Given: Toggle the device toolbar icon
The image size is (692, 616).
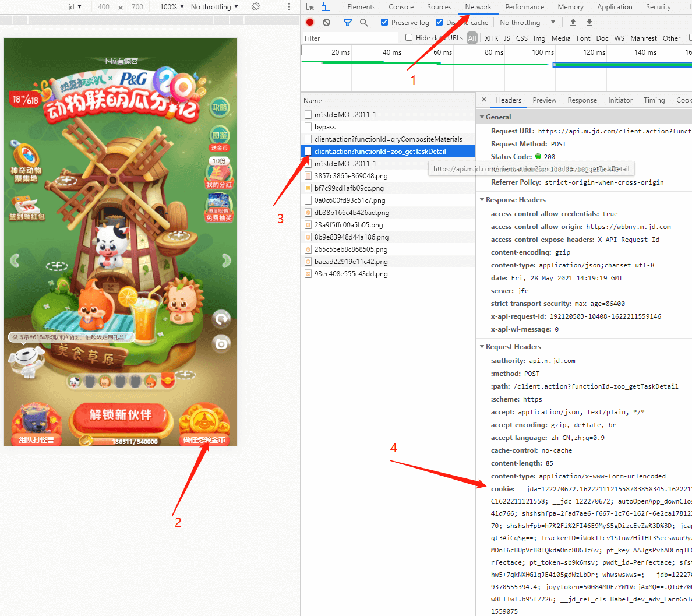Looking at the screenshot, I should (x=326, y=7).
